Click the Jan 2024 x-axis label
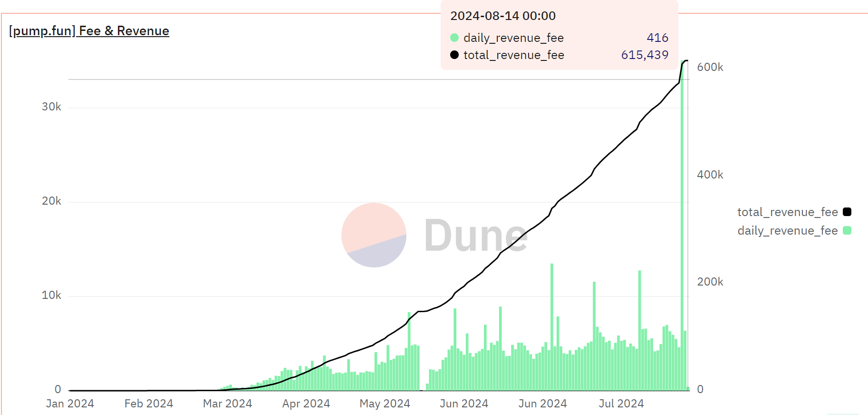Viewport: 868px width, 415px height. tap(70, 404)
